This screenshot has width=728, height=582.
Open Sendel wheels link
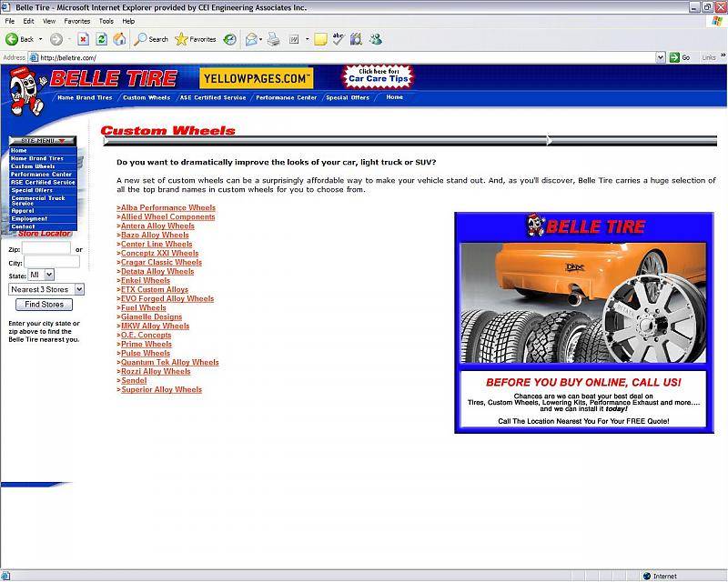pos(134,380)
